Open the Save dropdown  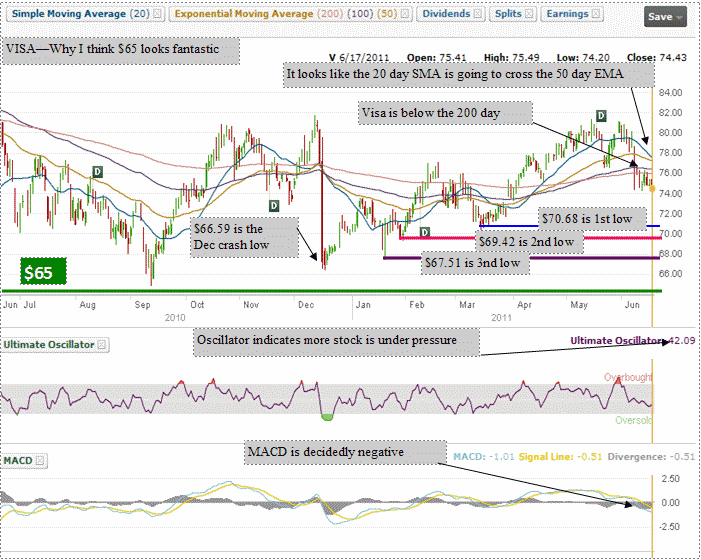(x=665, y=17)
